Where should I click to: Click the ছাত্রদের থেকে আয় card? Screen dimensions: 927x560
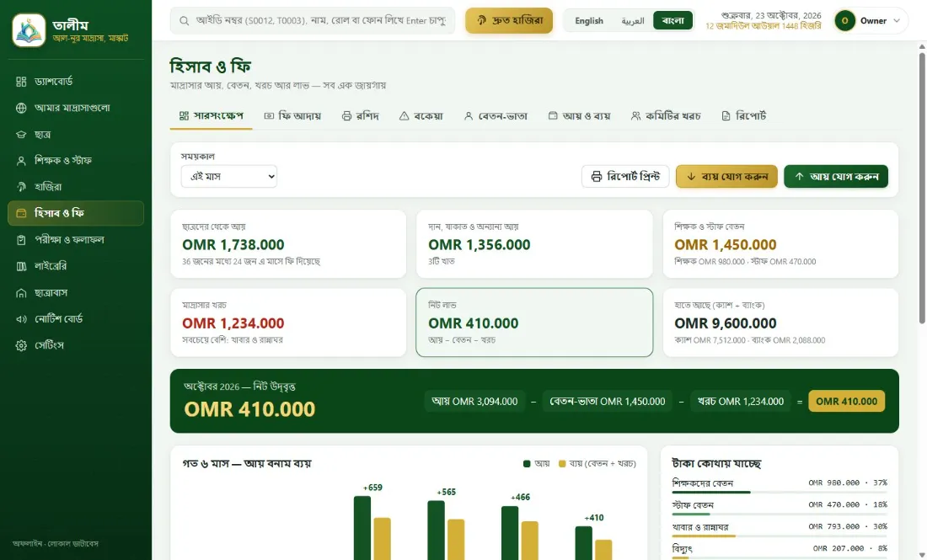pyautogui.click(x=288, y=244)
